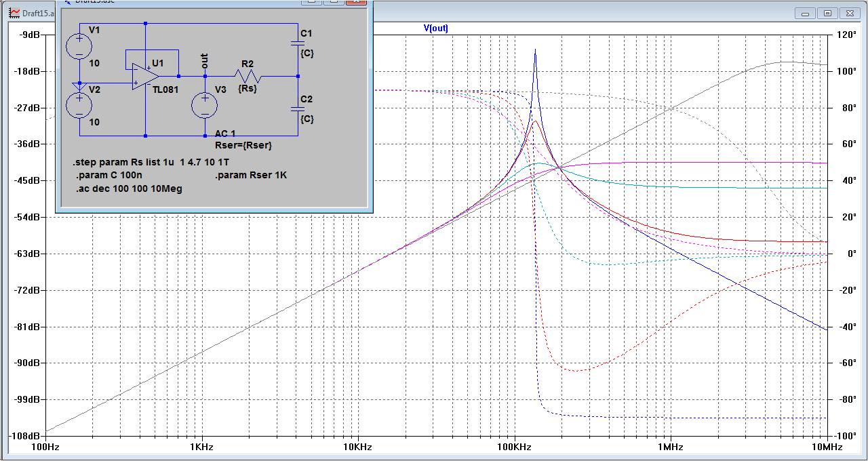The image size is (868, 461).
Task: Click the V3 AC source symbol
Action: tap(205, 105)
